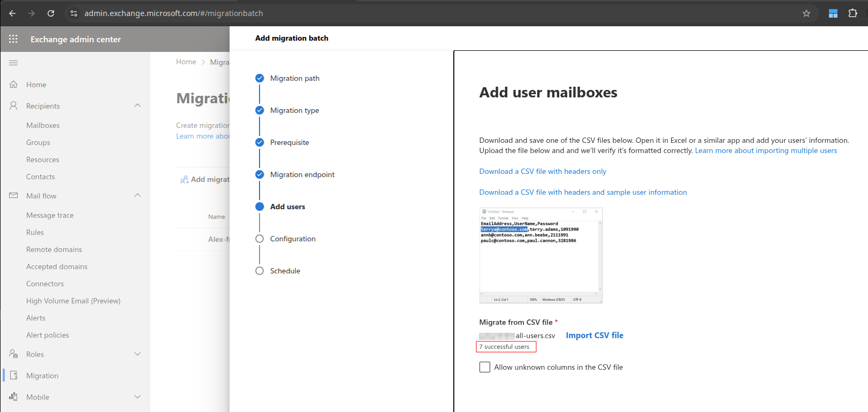The height and width of the screenshot is (412, 868).
Task: Click the 7 successful users status text
Action: point(504,347)
